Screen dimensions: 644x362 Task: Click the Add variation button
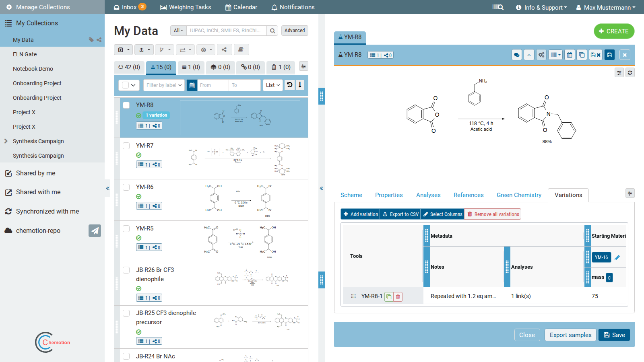pyautogui.click(x=361, y=214)
